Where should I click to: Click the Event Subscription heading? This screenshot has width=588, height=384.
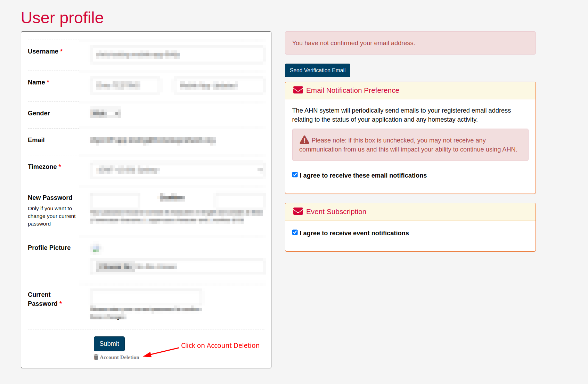336,212
